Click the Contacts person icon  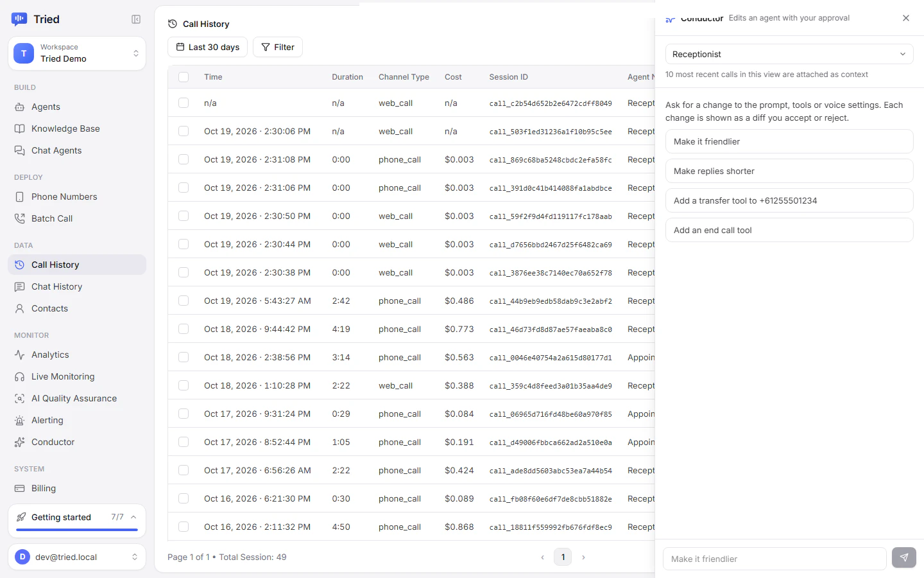[19, 308]
